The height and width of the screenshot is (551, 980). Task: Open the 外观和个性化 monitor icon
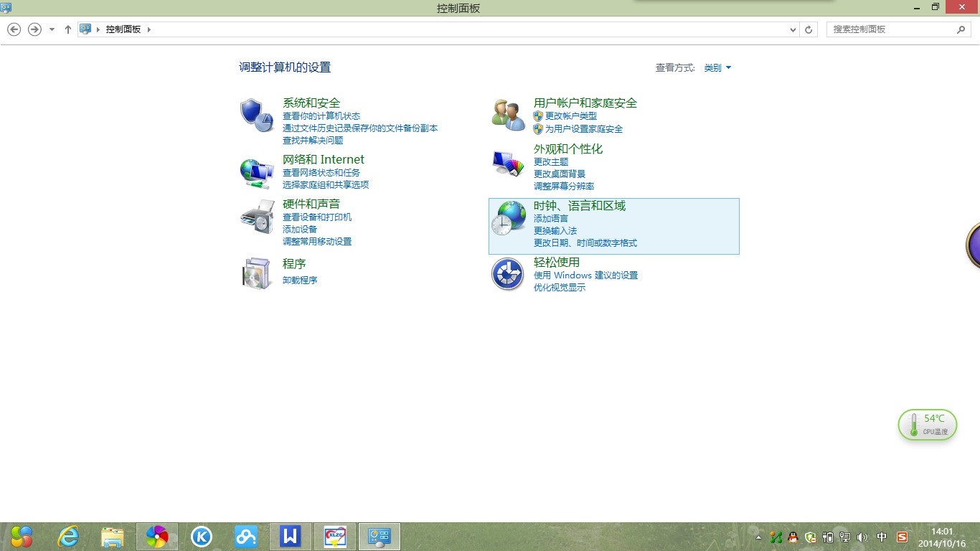[x=509, y=164]
